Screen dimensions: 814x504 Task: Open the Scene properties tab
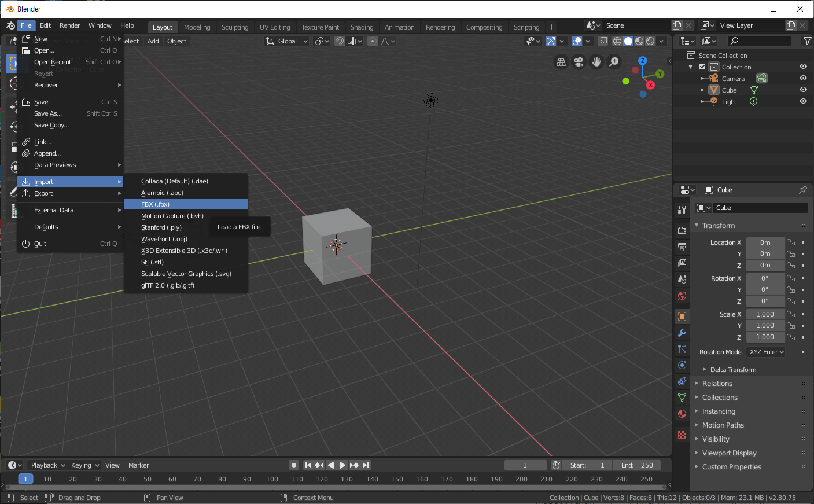pos(682,279)
